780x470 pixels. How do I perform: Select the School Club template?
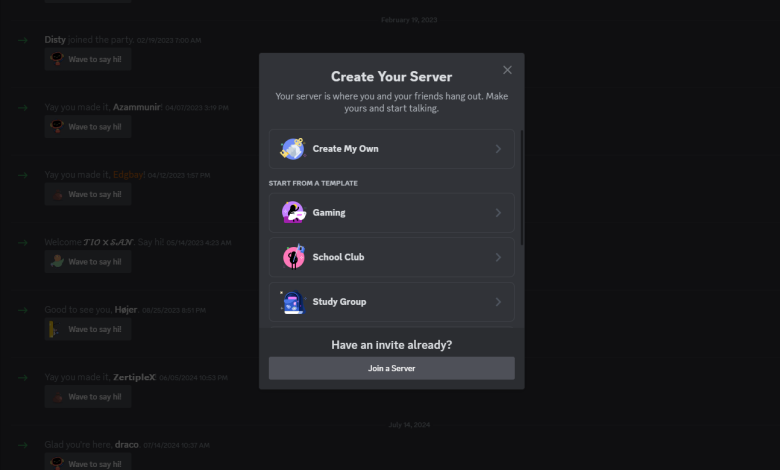pyautogui.click(x=391, y=257)
